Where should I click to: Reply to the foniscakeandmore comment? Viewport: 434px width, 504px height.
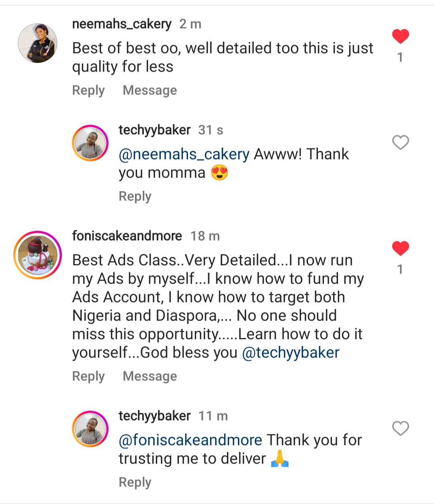click(88, 376)
